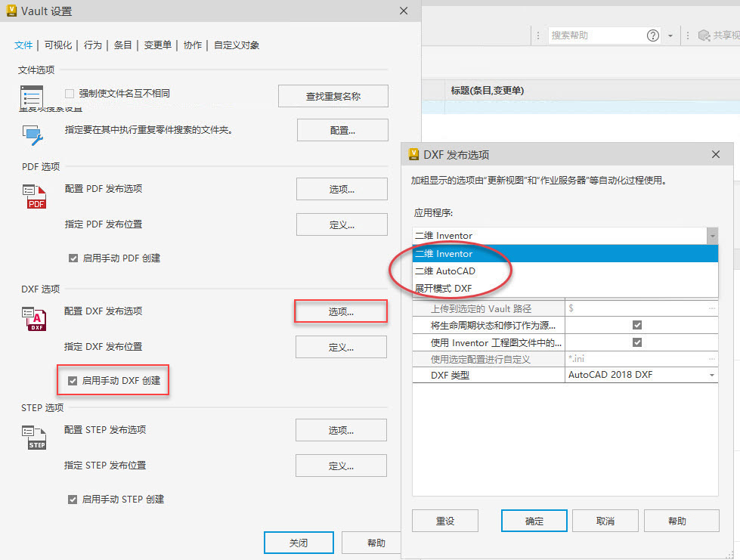Click DXF publish location 定义 button
This screenshot has width=740, height=560.
click(x=341, y=347)
